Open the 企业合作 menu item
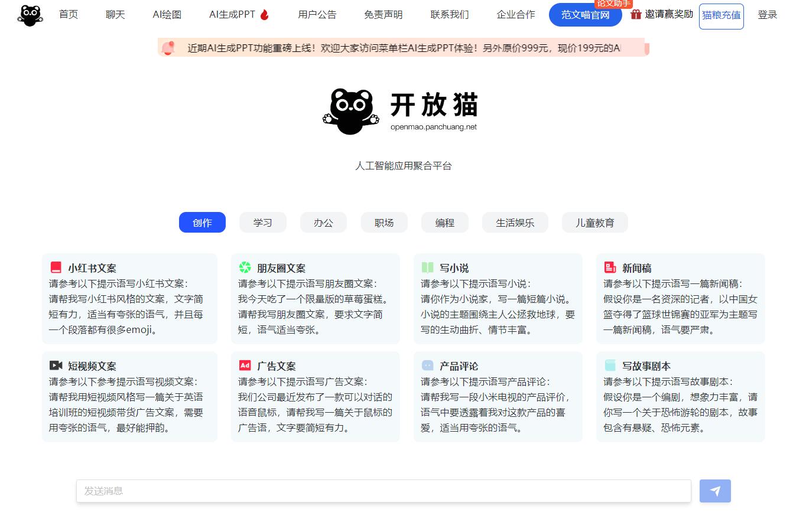 pos(516,15)
